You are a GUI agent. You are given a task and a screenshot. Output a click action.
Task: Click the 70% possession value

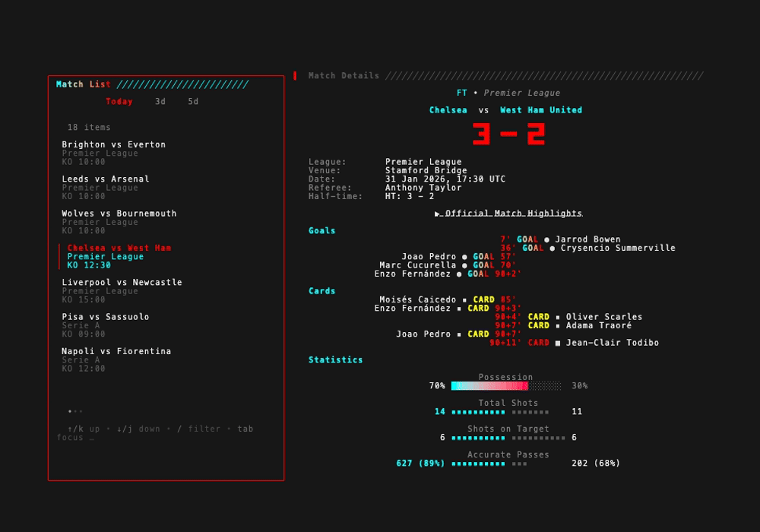(437, 386)
